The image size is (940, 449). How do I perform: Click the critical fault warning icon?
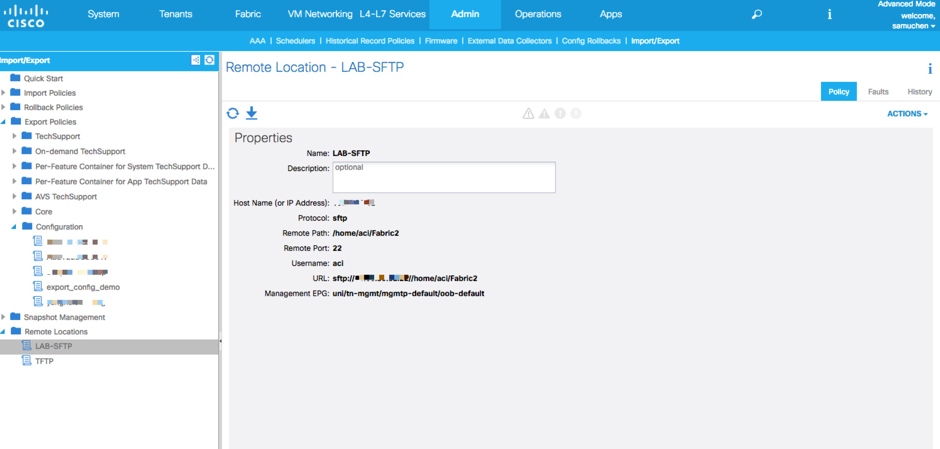coord(528,113)
